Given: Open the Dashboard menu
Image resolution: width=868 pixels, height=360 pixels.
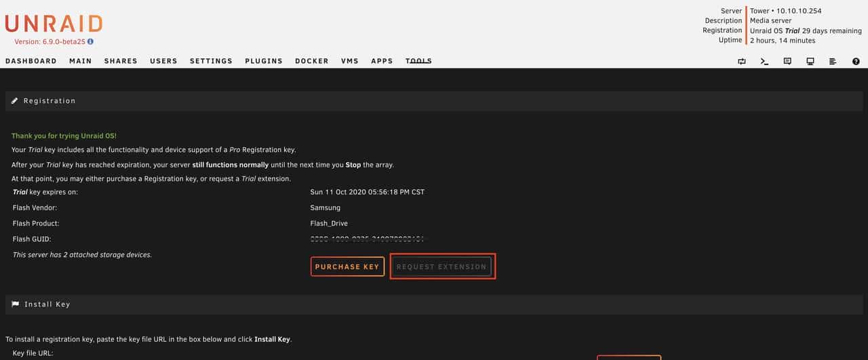Looking at the screenshot, I should [31, 61].
